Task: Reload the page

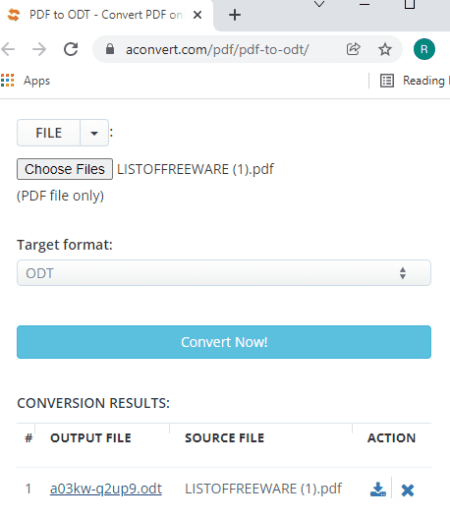Action: 71,49
